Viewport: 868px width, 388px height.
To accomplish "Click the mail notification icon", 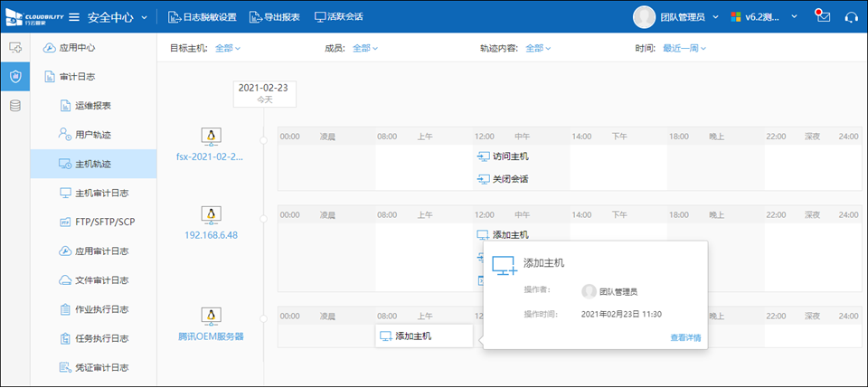I will point(822,16).
